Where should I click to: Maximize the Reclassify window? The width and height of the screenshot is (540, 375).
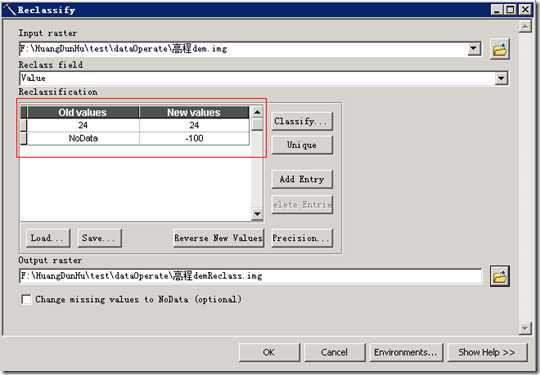click(510, 10)
